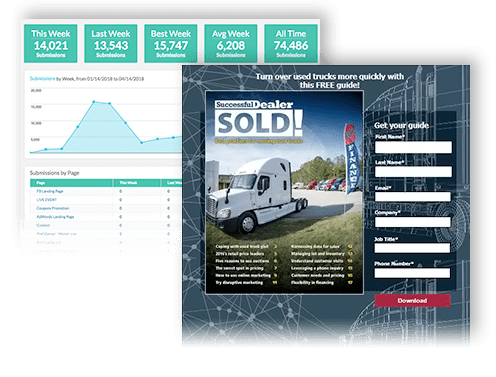Open the FB Landing Page link
Screen dimensions: 496x377
[x=50, y=191]
